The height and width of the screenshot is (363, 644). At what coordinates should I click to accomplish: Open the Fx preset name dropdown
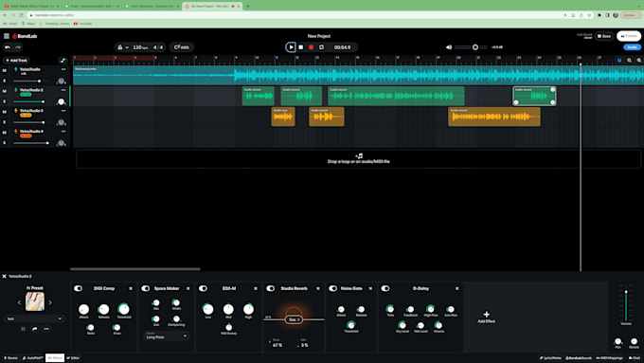tap(34, 318)
